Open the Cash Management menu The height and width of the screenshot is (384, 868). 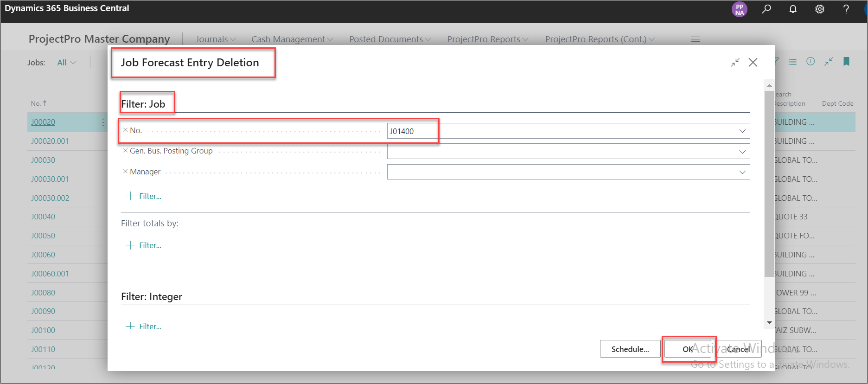[x=292, y=39]
